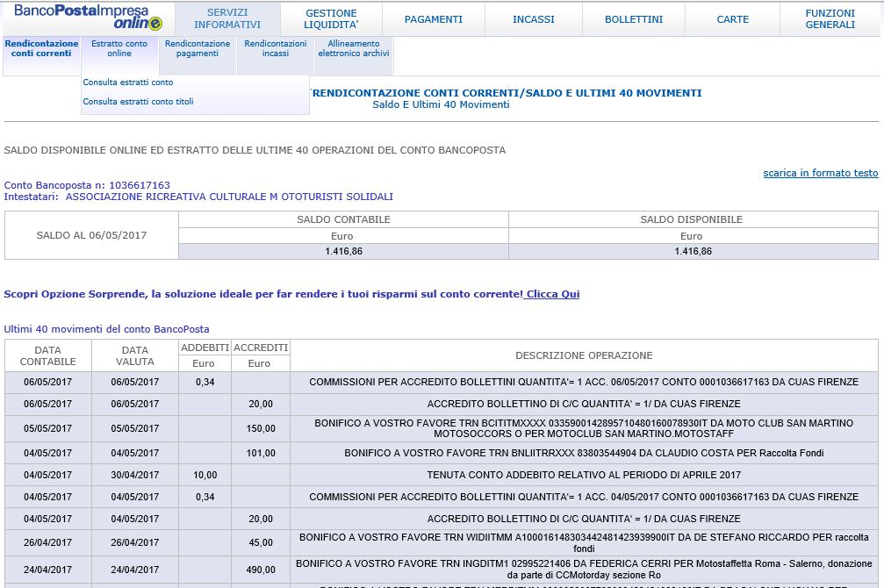Open the SERVIZI INFORMATIVI menu
884x588 pixels.
pyautogui.click(x=227, y=18)
